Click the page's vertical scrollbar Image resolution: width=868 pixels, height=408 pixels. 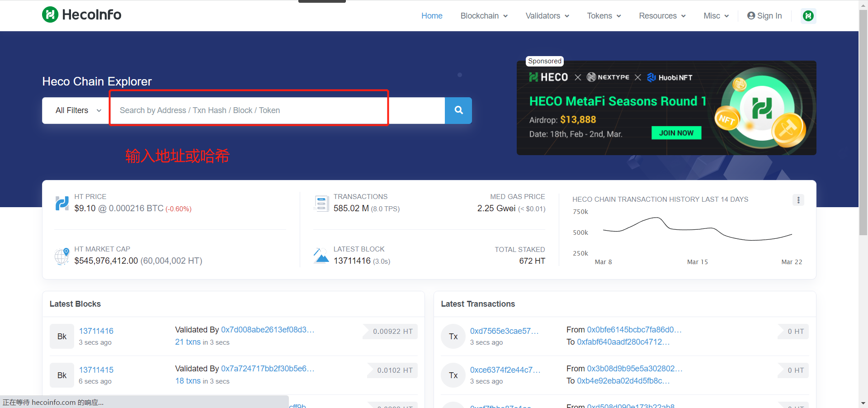click(863, 122)
